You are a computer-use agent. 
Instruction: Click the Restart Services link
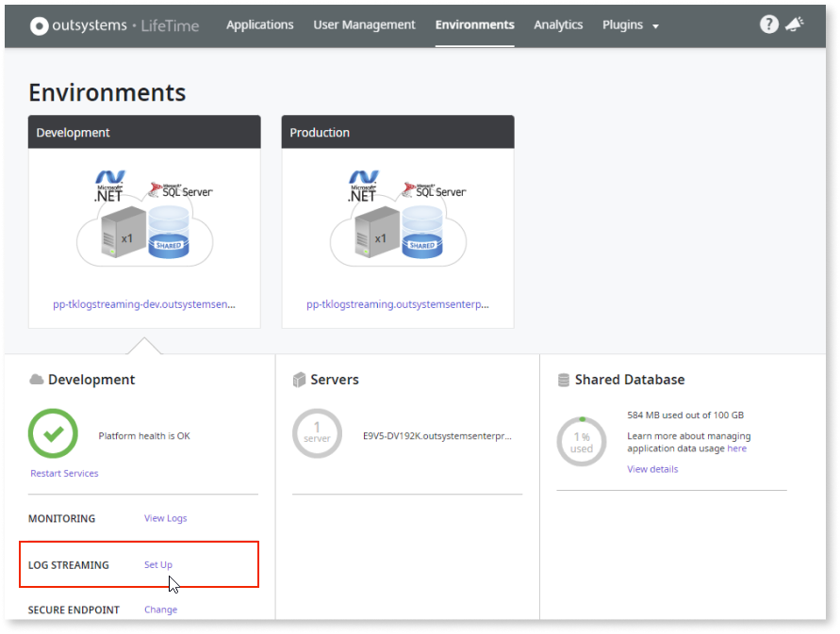[64, 473]
